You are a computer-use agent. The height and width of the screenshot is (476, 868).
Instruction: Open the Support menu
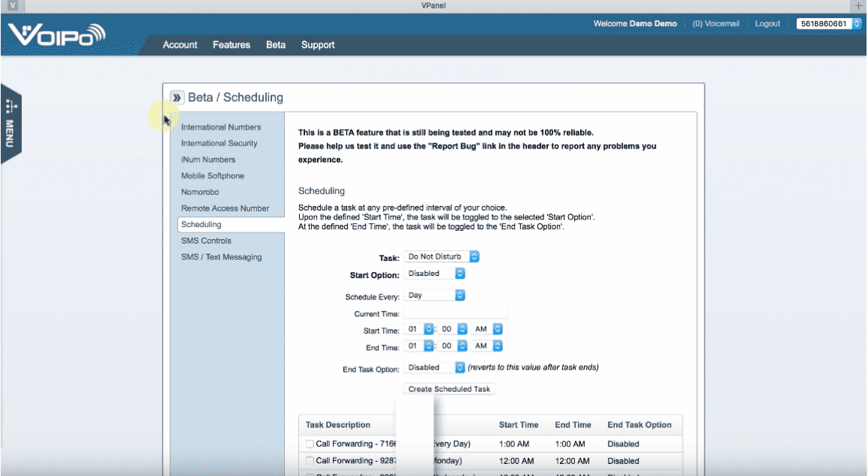point(318,45)
